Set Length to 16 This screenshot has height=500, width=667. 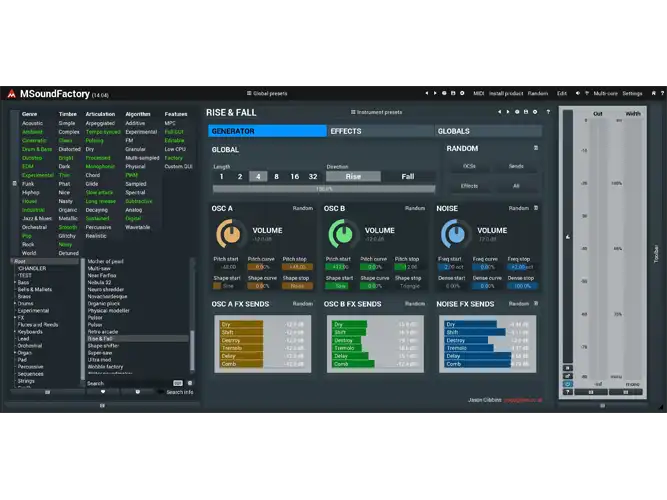(x=295, y=177)
